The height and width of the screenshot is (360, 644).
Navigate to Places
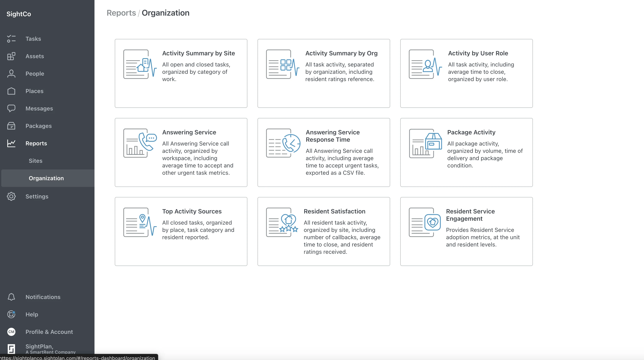34,91
